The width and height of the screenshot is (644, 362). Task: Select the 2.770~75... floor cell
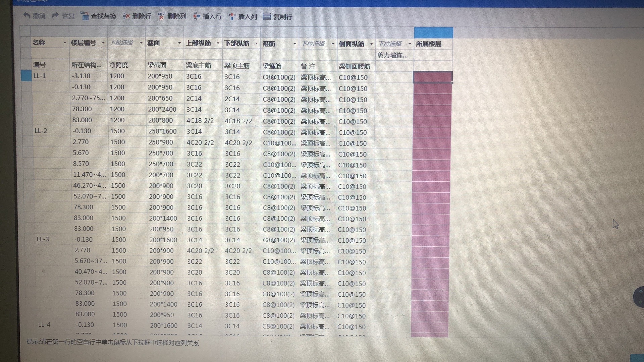[x=89, y=98]
